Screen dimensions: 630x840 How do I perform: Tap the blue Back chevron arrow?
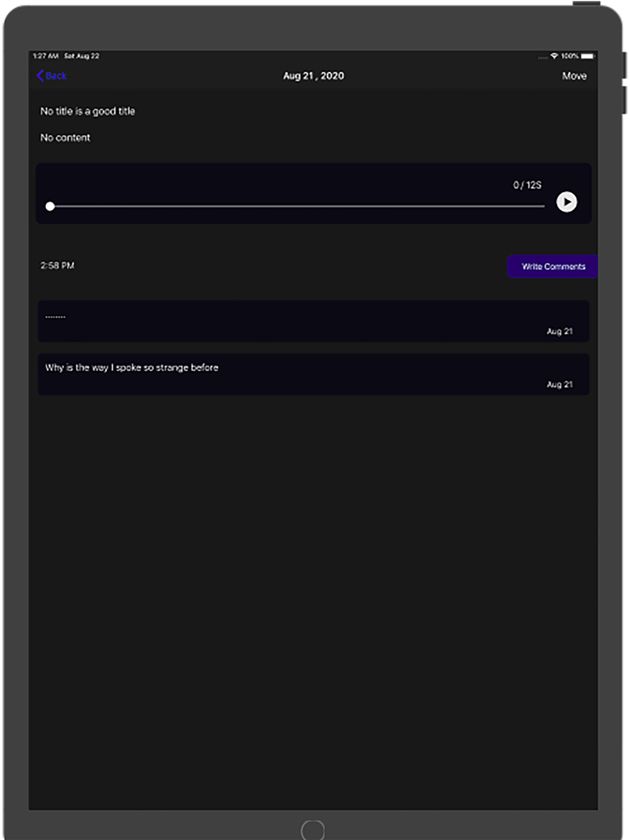[40, 76]
